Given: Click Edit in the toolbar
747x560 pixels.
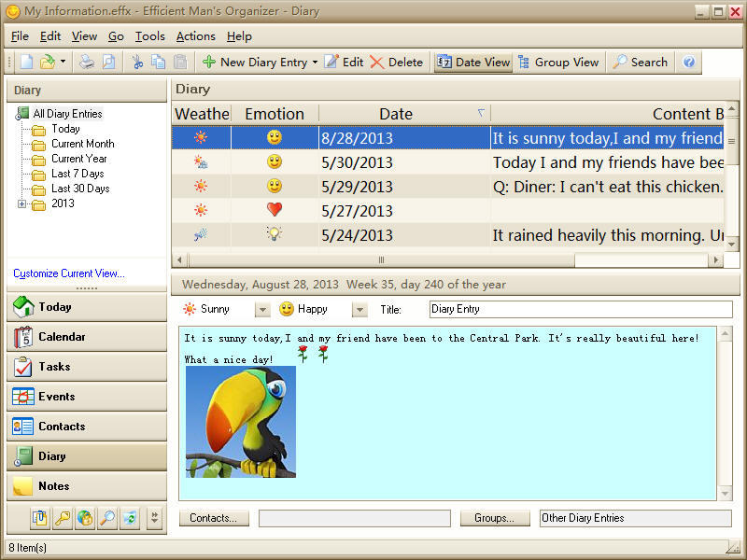Looking at the screenshot, I should pyautogui.click(x=344, y=62).
